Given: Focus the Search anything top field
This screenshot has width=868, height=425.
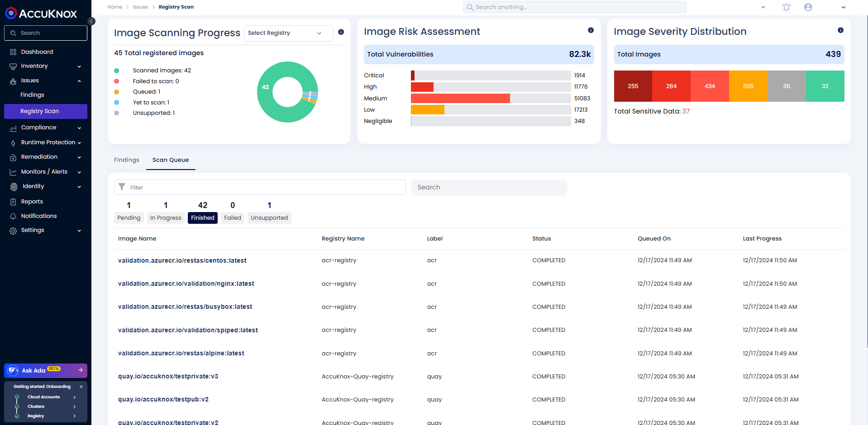Looking at the screenshot, I should tap(575, 7).
